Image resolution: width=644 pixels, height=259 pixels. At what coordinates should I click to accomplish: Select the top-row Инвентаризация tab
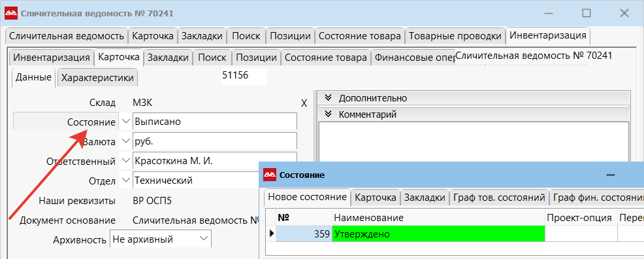point(548,35)
